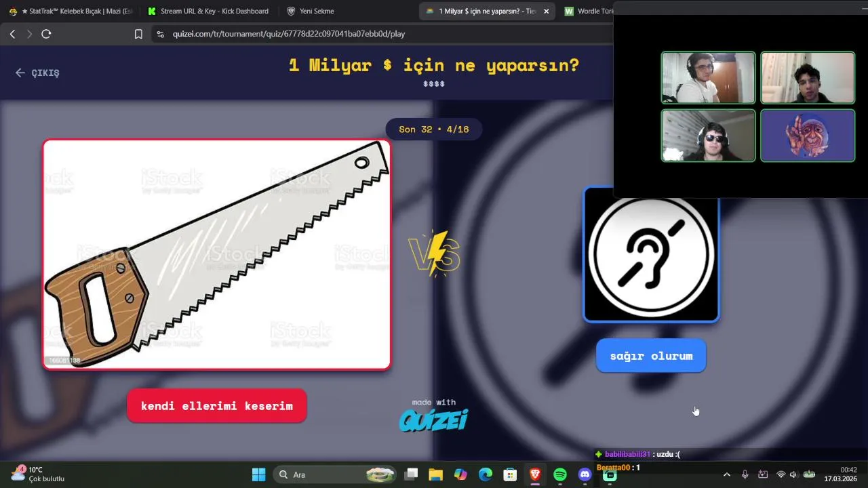Image resolution: width=868 pixels, height=488 pixels.
Task: Open File Explorer from the taskbar
Action: pos(435,474)
